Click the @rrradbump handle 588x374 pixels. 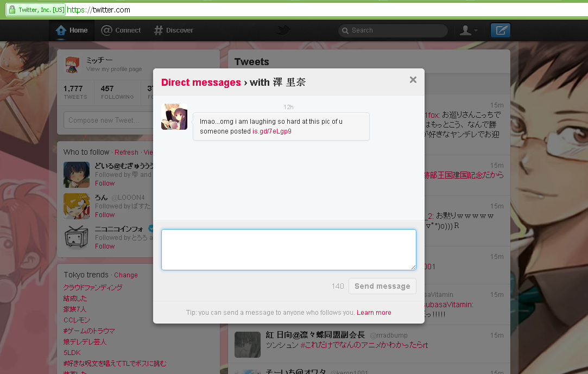tap(389, 335)
